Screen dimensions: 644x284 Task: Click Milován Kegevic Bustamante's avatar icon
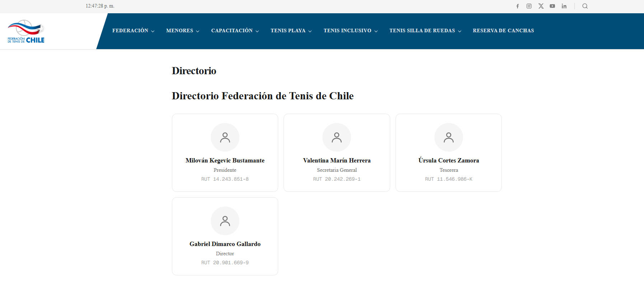click(x=225, y=137)
